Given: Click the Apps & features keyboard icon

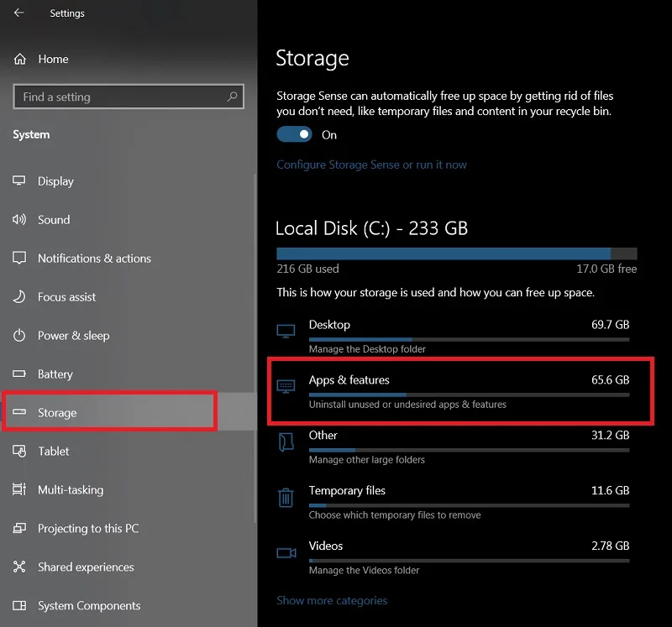Looking at the screenshot, I should (x=286, y=387).
